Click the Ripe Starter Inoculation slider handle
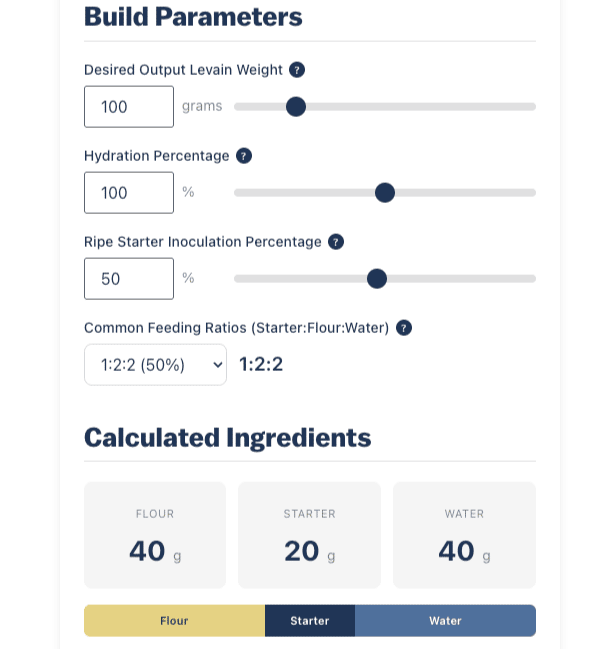Viewport: 609px width, 649px height. (x=377, y=279)
